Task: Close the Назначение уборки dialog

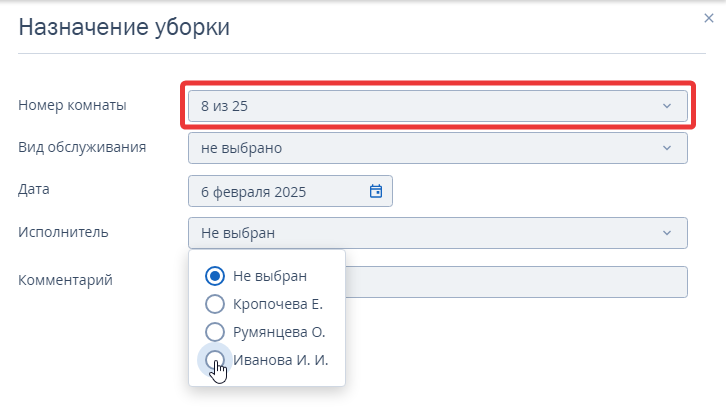Action: pyautogui.click(x=708, y=18)
